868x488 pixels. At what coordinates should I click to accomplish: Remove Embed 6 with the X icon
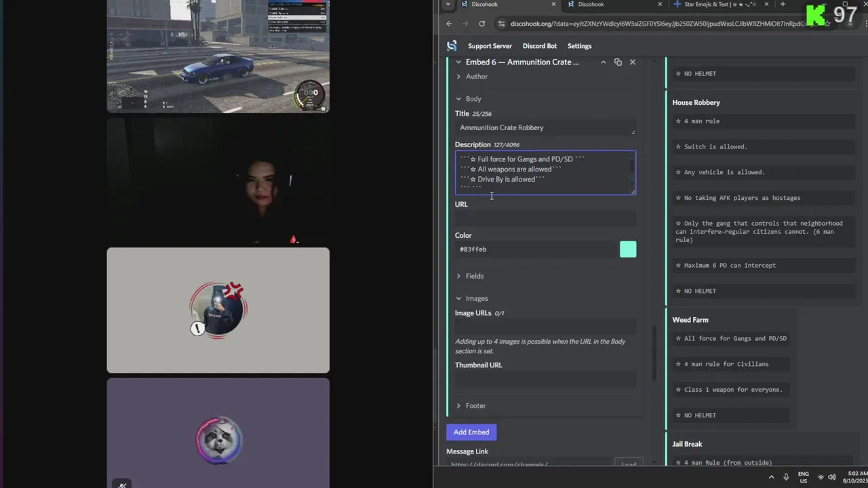(x=633, y=62)
